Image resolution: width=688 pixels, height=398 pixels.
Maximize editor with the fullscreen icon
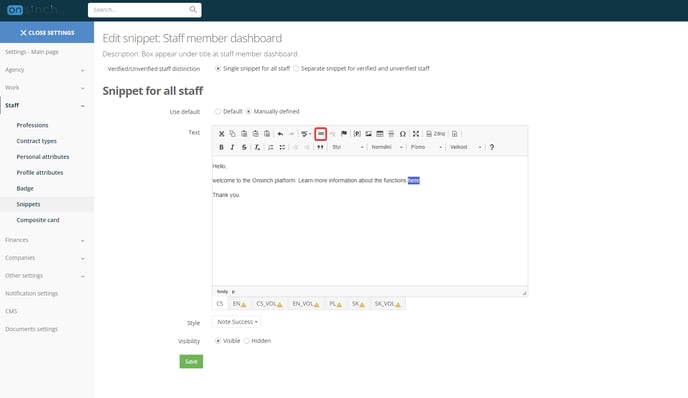[x=416, y=134]
